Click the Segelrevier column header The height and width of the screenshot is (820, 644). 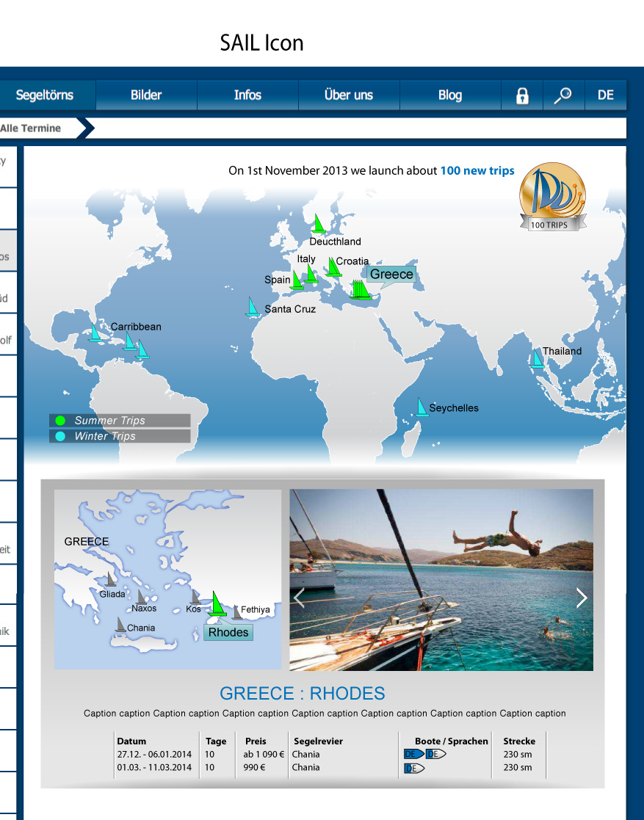click(318, 741)
